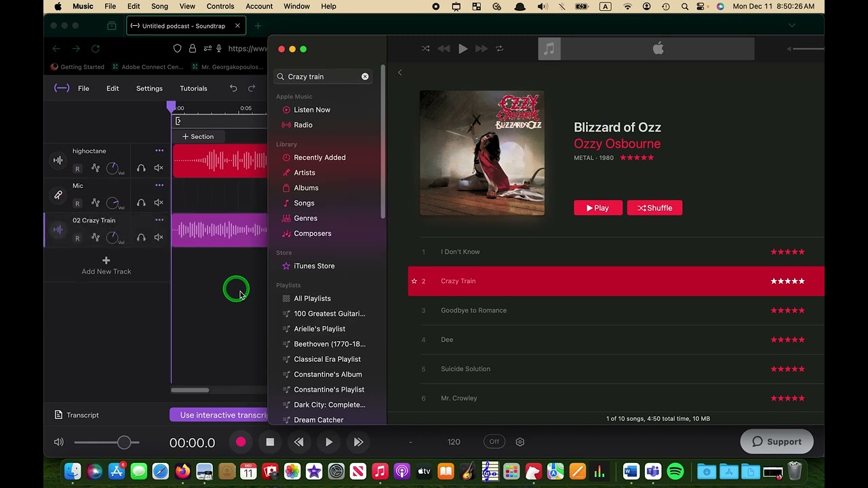Open the highoctane track options menu
Image resolution: width=868 pixels, height=488 pixels.
tap(159, 150)
